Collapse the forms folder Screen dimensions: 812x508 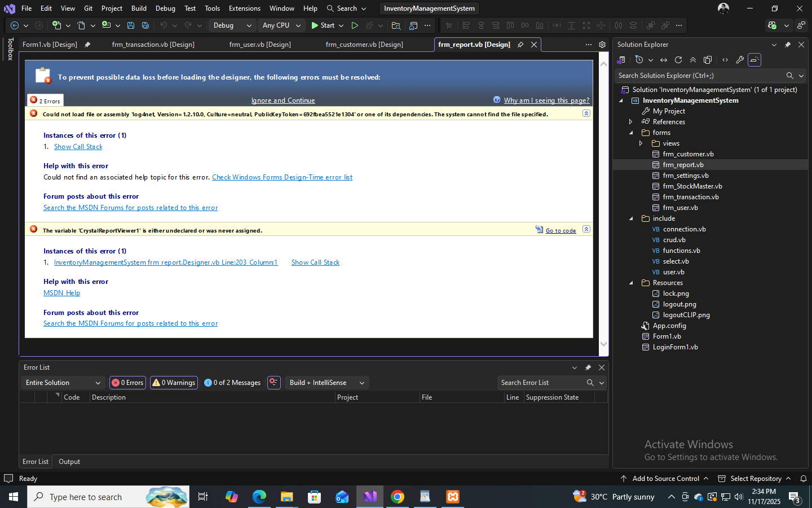coord(631,133)
